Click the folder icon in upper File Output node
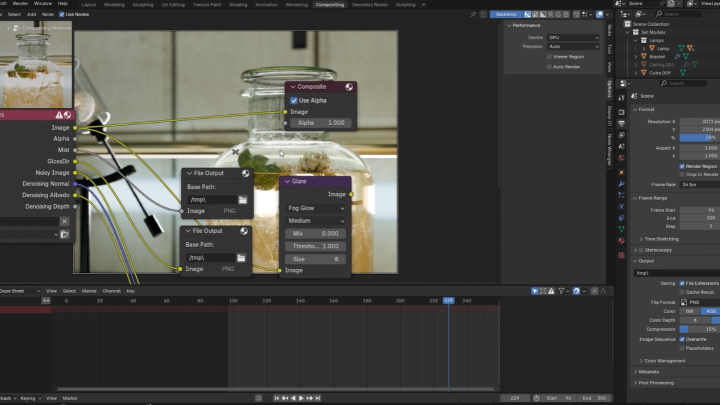Screen dimensions: 720x405 click(242, 200)
